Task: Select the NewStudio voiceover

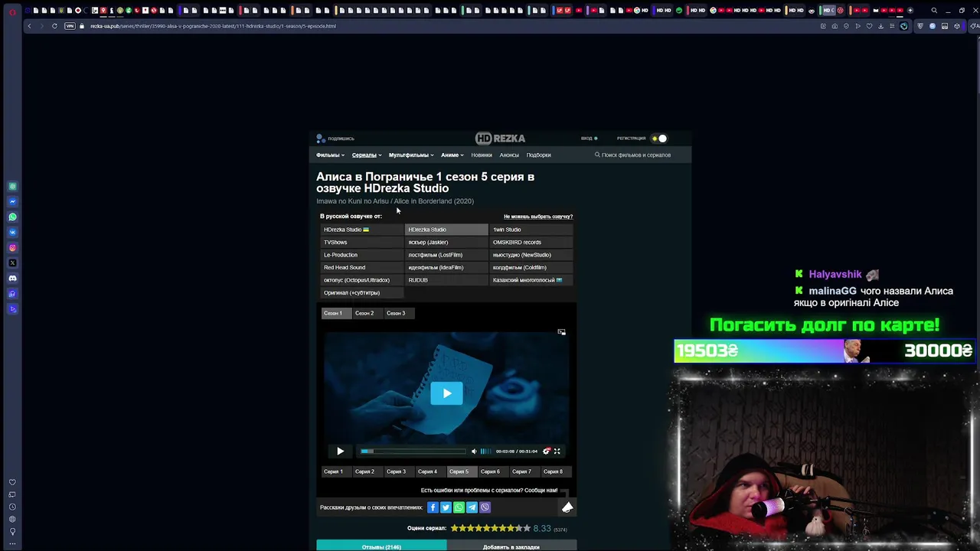Action: pos(531,255)
